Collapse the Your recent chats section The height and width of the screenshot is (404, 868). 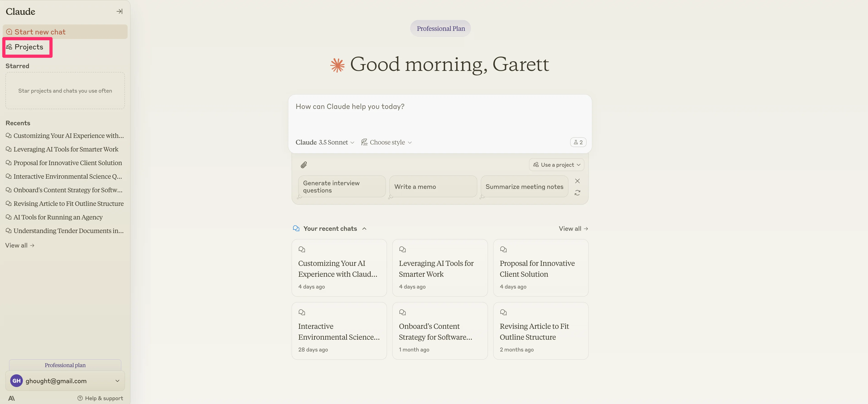[x=364, y=229]
